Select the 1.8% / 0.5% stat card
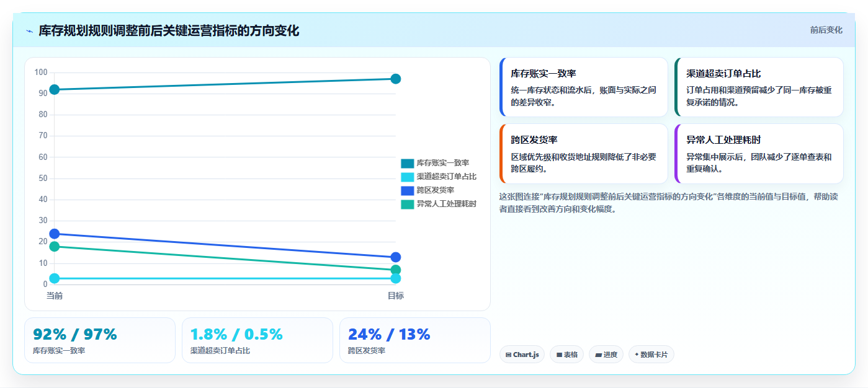 257,340
